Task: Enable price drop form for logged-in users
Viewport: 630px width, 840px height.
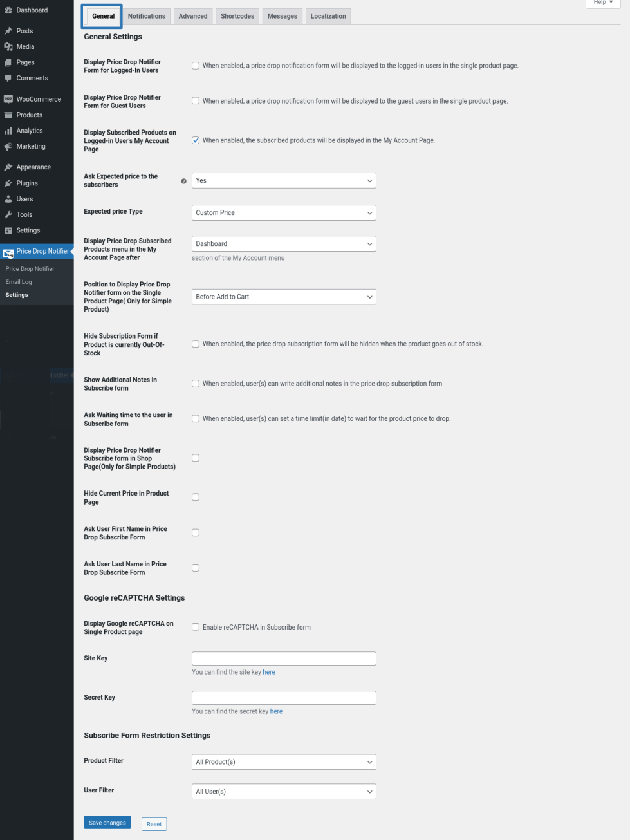Action: click(196, 66)
